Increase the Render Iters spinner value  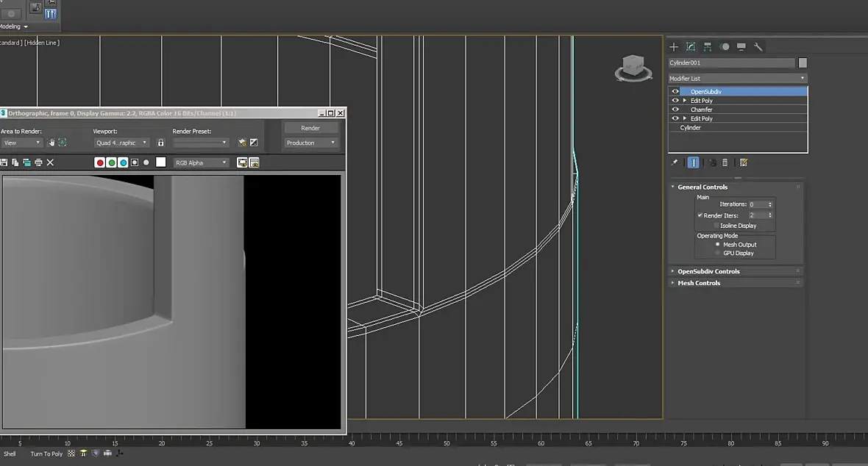point(770,214)
